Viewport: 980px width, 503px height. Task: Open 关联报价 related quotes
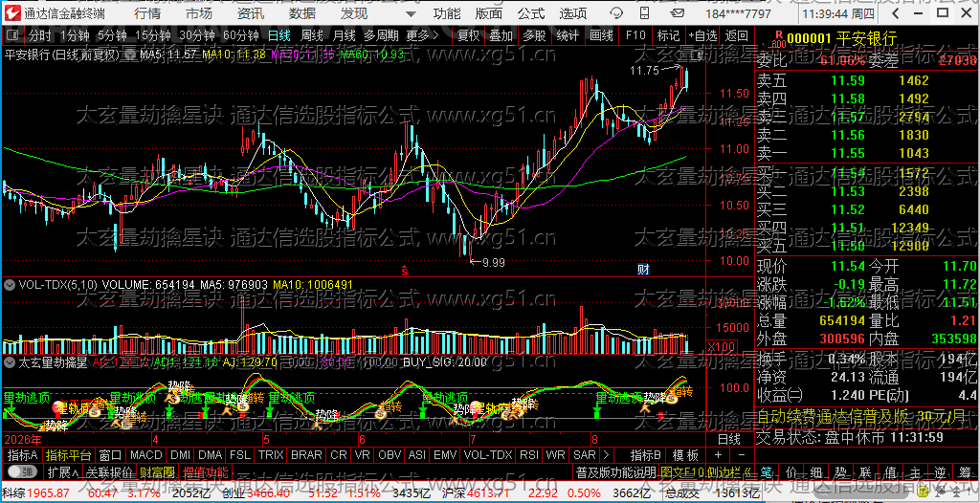pos(109,470)
